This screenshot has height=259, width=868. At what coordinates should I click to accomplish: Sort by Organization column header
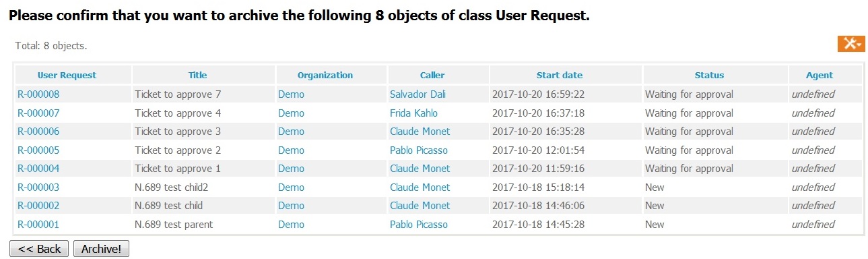coord(325,76)
